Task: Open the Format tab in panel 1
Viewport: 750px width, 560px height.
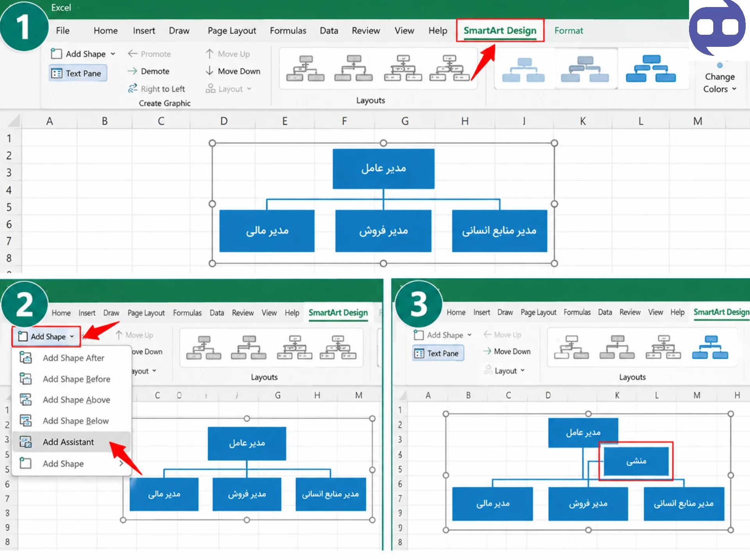Action: coord(568,30)
